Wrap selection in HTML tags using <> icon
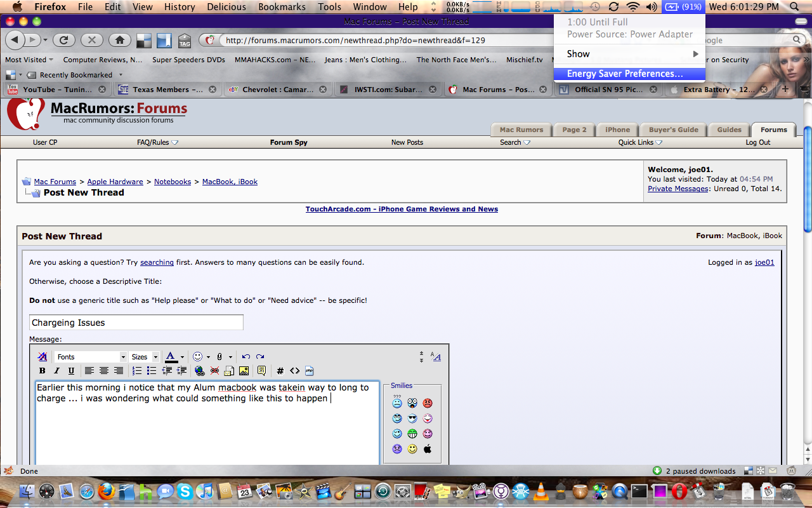This screenshot has width=812, height=508. 295,371
